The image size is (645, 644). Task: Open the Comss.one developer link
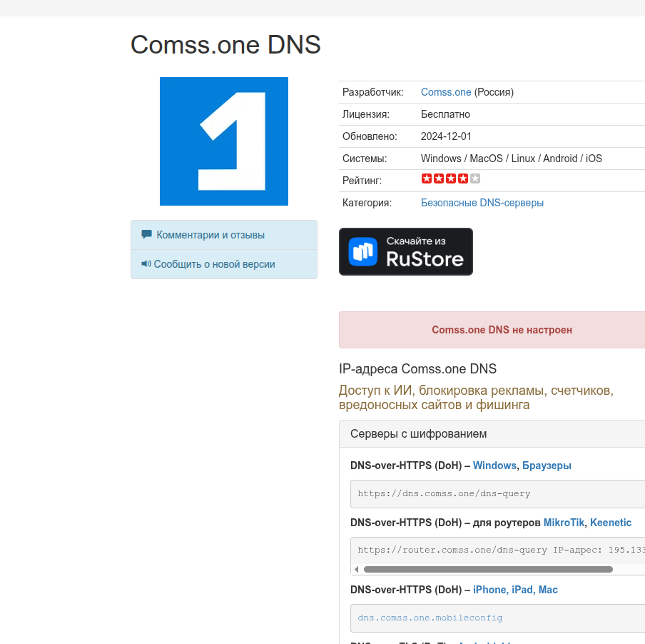[446, 92]
